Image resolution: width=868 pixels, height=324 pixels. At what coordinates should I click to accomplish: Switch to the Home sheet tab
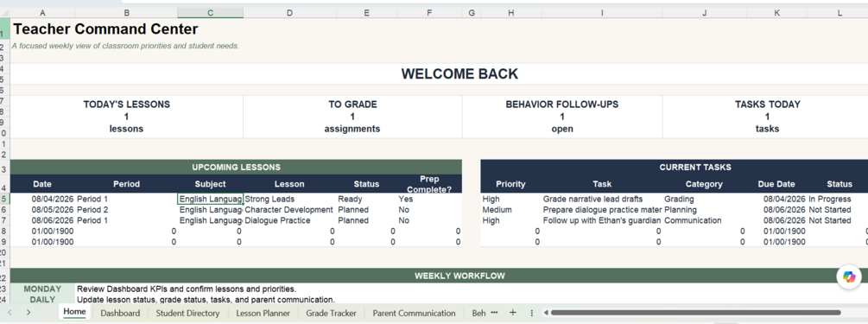(75, 313)
